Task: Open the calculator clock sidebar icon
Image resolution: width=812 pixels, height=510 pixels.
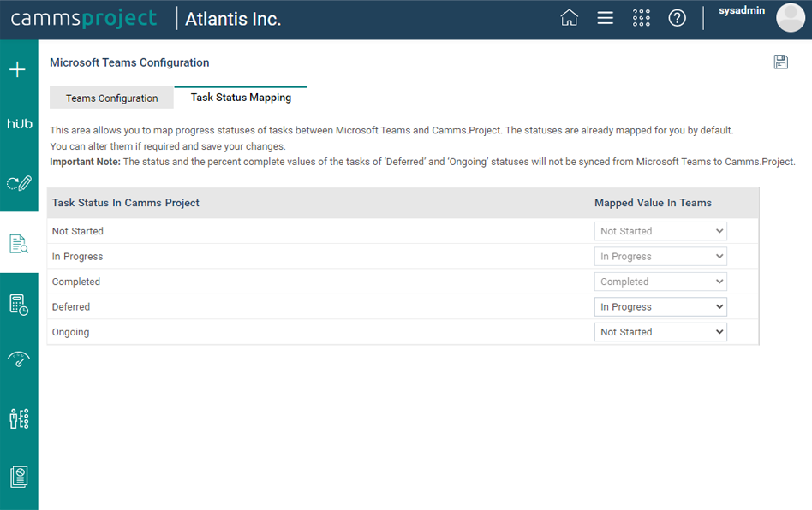Action: tap(19, 305)
